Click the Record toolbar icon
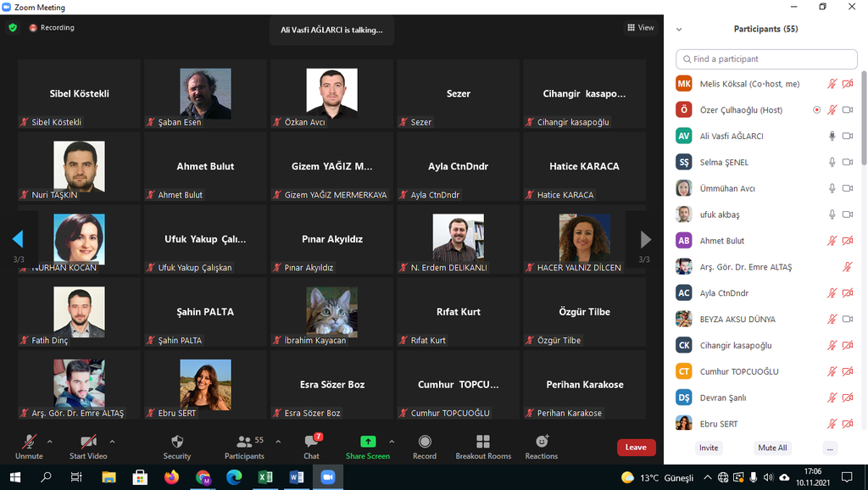 (425, 442)
